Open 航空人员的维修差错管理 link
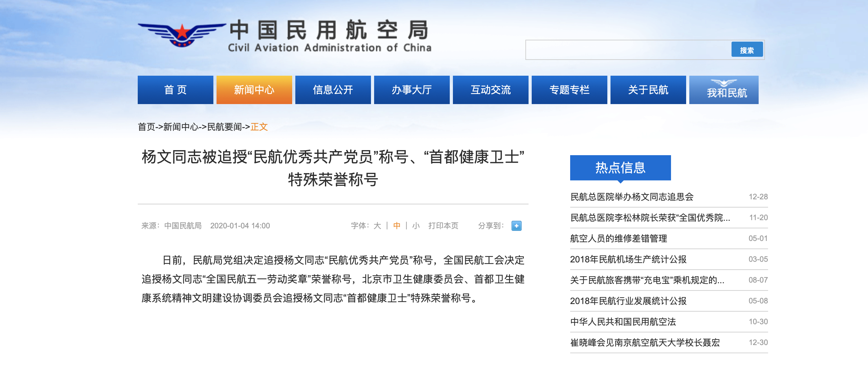Viewport: 868px width, 369px height. pos(618,238)
